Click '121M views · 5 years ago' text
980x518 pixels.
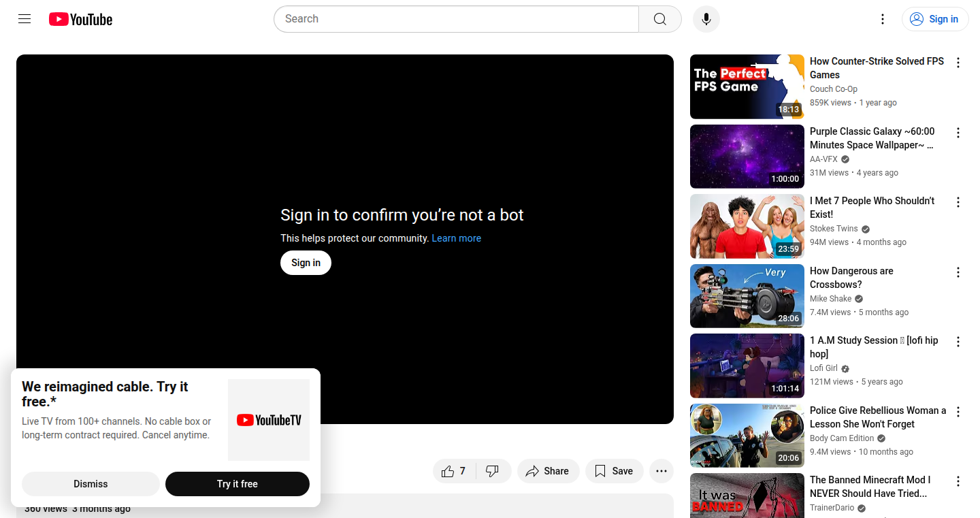[857, 382]
